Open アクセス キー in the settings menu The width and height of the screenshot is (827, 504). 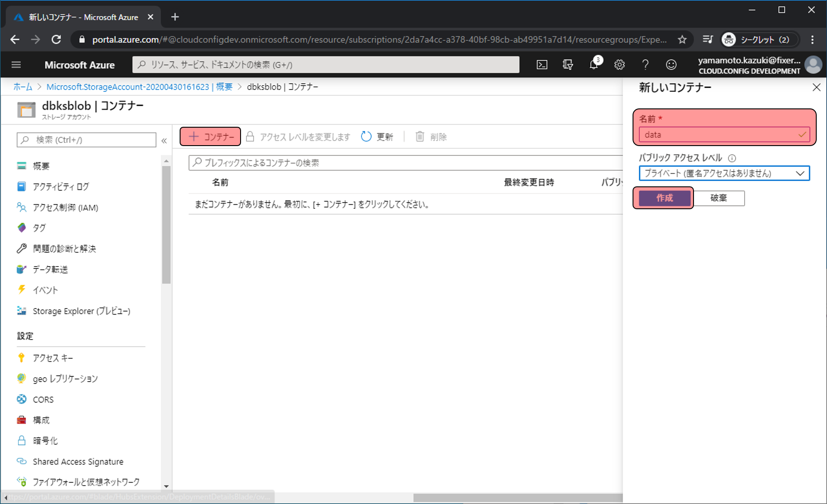[52, 358]
